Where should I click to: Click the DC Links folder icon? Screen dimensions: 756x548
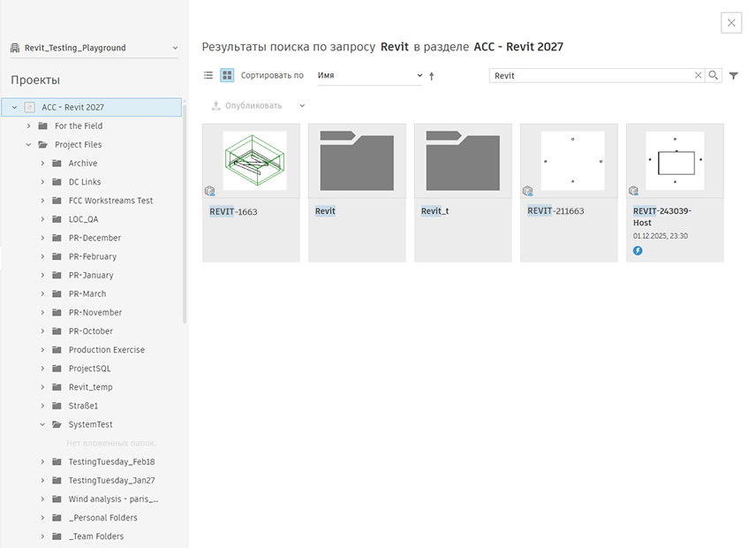click(x=57, y=182)
